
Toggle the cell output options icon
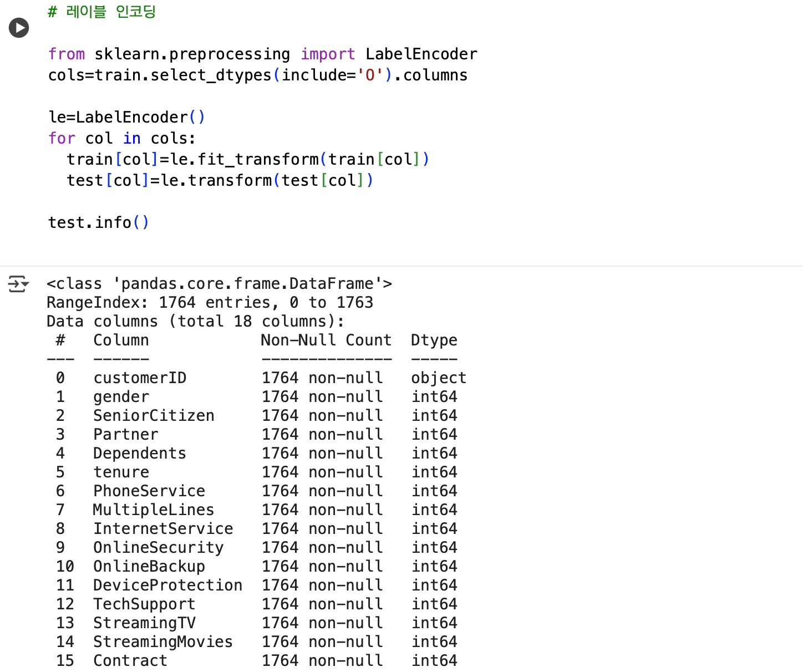pyautogui.click(x=18, y=284)
